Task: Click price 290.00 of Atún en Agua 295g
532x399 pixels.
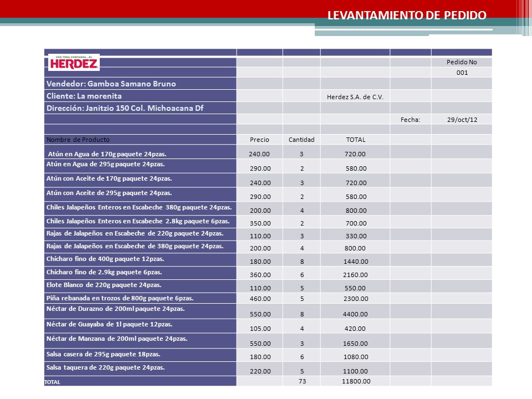Action: click(260, 168)
